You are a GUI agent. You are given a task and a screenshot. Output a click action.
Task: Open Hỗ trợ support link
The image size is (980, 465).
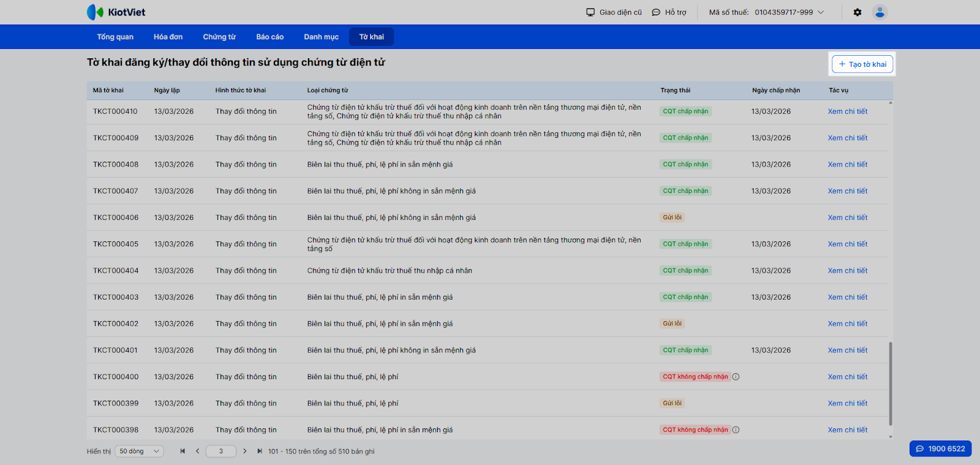click(x=669, y=12)
